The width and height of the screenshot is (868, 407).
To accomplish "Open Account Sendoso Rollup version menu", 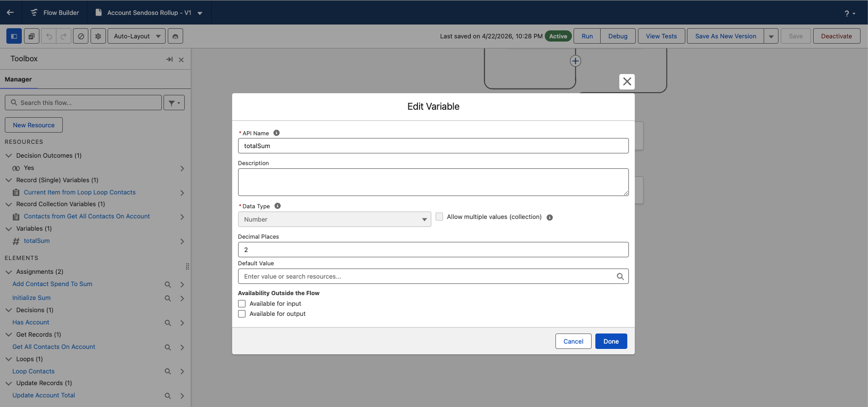I will 200,13.
